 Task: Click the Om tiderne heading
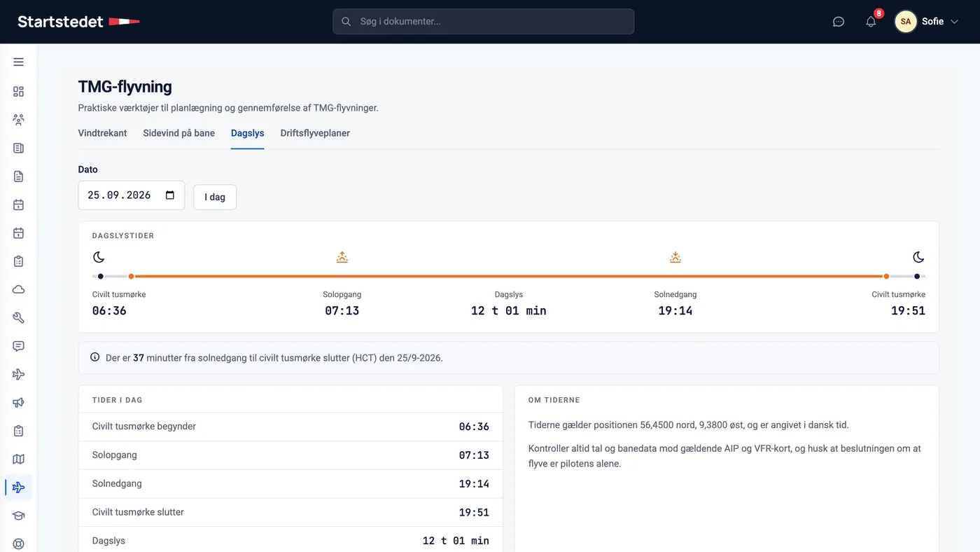coord(554,400)
